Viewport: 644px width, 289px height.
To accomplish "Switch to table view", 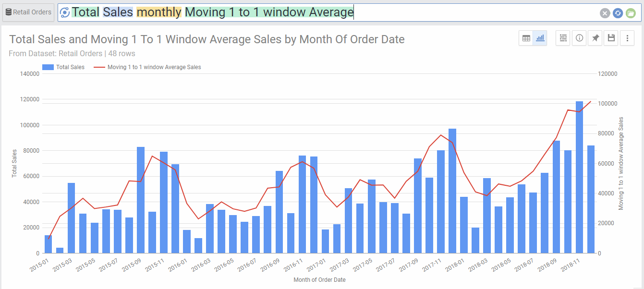I will (x=526, y=38).
